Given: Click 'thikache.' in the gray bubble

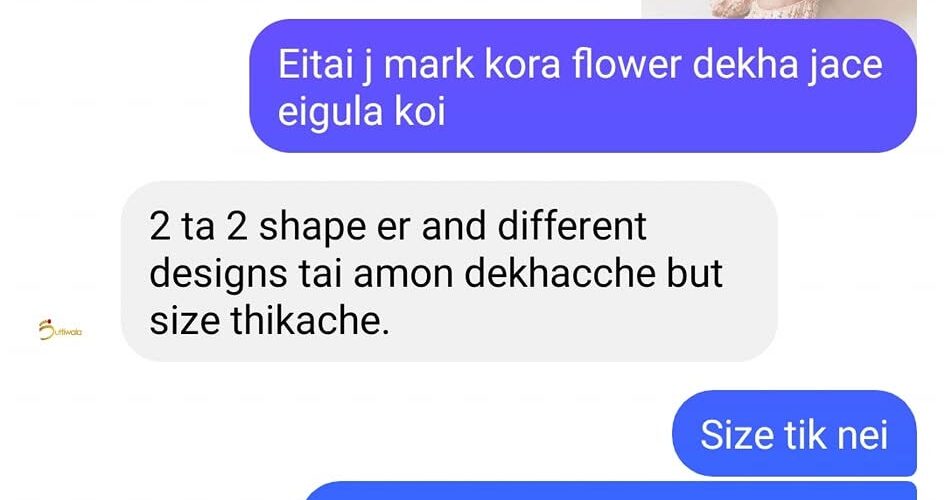Looking at the screenshot, I should (x=310, y=320).
